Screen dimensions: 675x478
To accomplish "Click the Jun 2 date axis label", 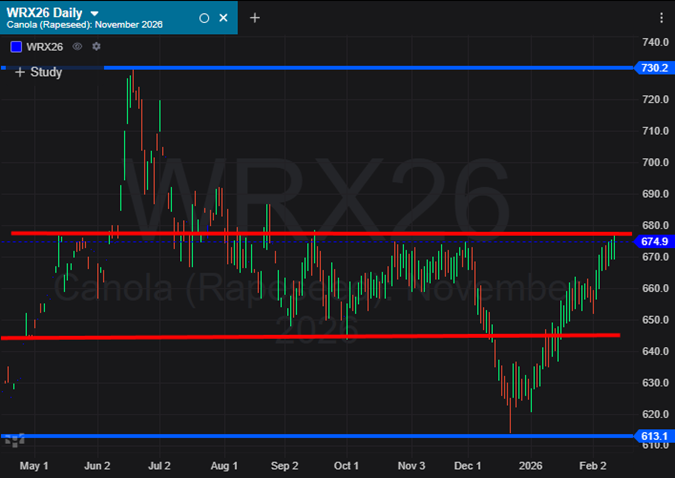I will point(97,466).
